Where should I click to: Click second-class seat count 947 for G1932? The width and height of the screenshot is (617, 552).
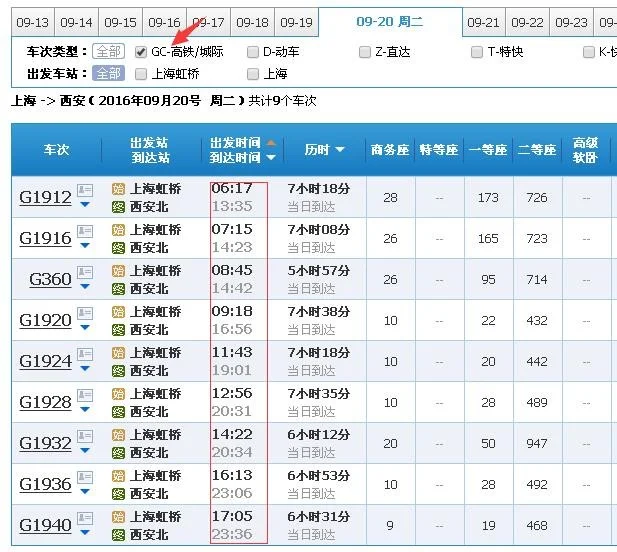coord(537,443)
